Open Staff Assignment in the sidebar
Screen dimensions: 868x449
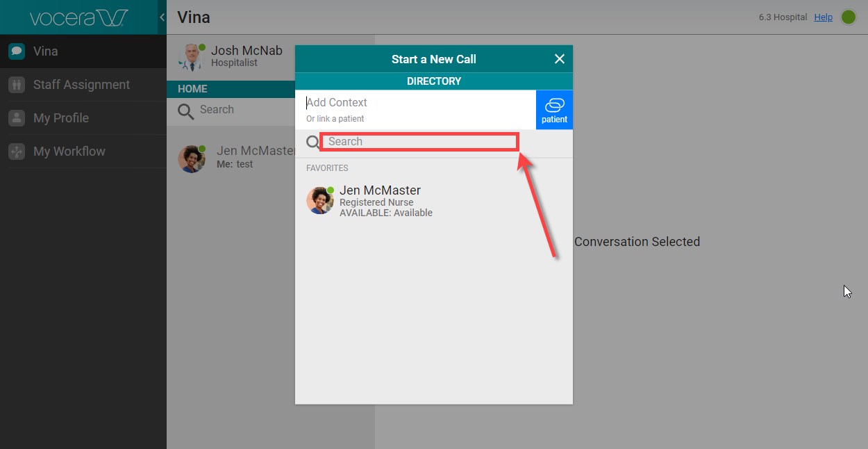83,85
